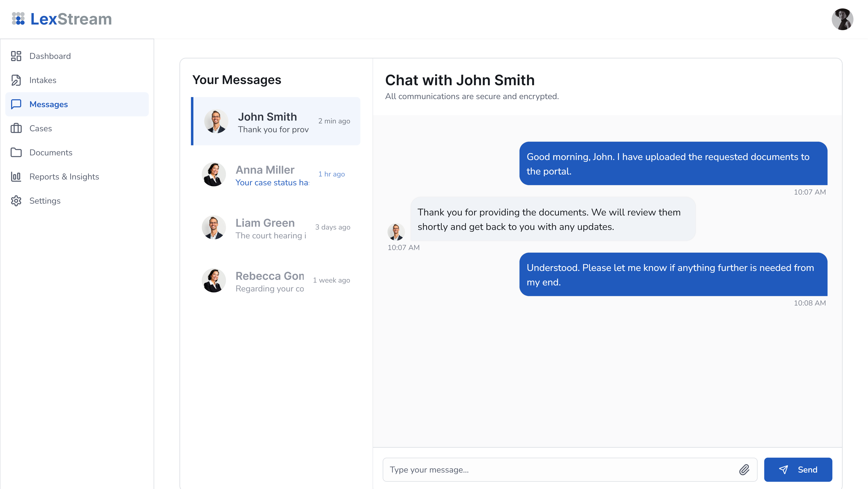The height and width of the screenshot is (489, 868).
Task: Click the Settings gear icon
Action: tap(16, 201)
